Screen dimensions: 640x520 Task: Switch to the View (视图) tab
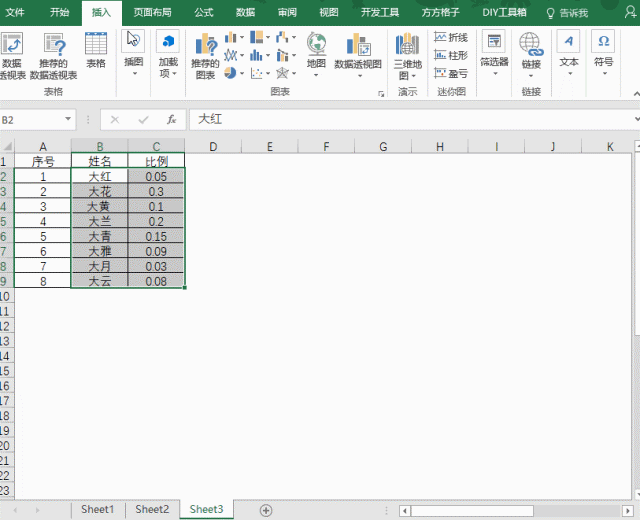[x=329, y=13]
